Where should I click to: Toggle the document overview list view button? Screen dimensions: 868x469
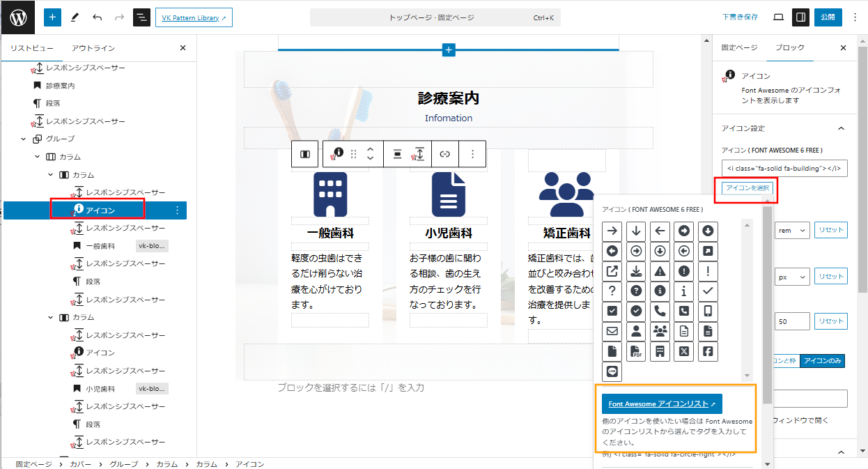(141, 17)
